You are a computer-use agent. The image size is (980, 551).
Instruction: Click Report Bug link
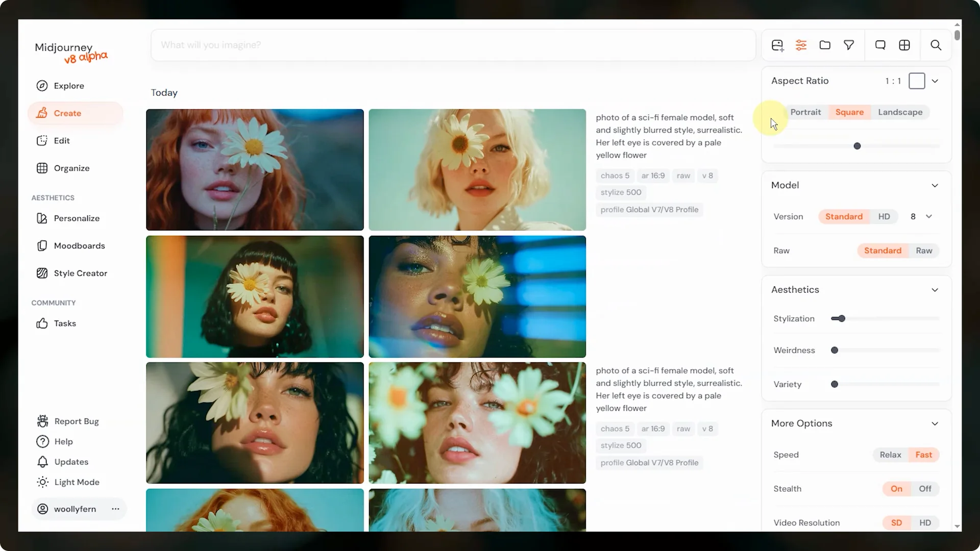click(77, 421)
